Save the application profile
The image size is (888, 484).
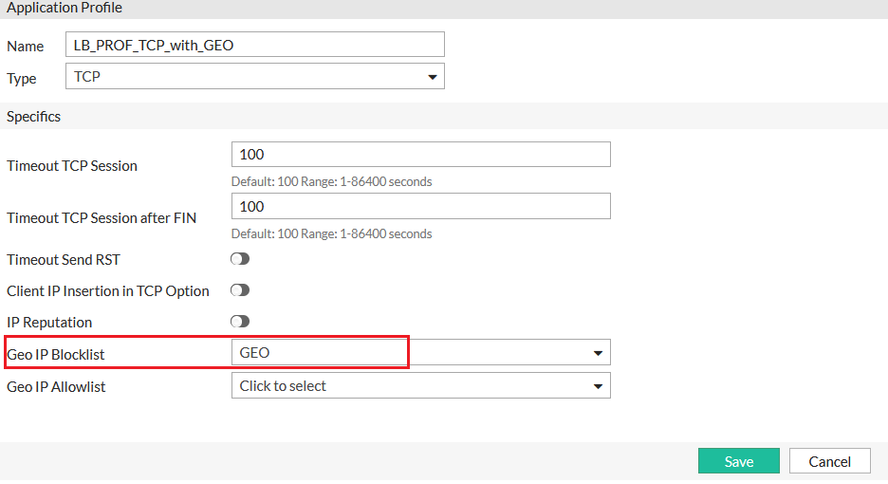(738, 461)
